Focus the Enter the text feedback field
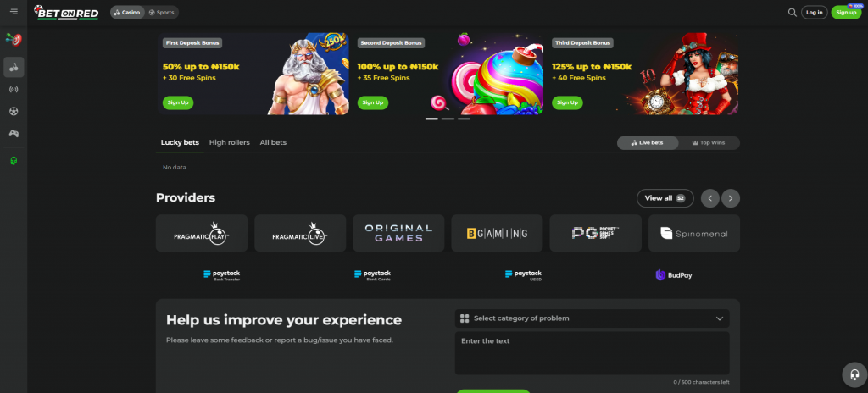The height and width of the screenshot is (393, 868). (x=592, y=353)
